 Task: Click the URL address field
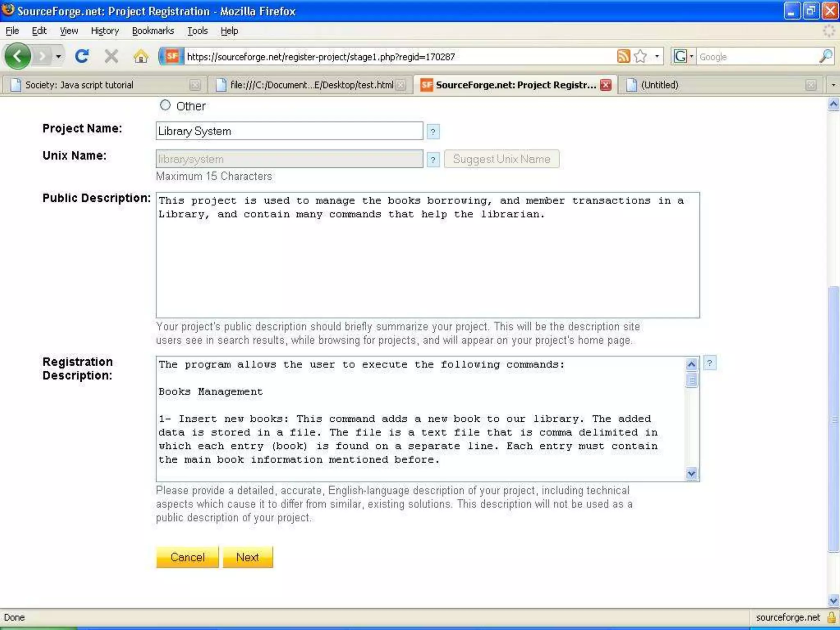(x=400, y=57)
